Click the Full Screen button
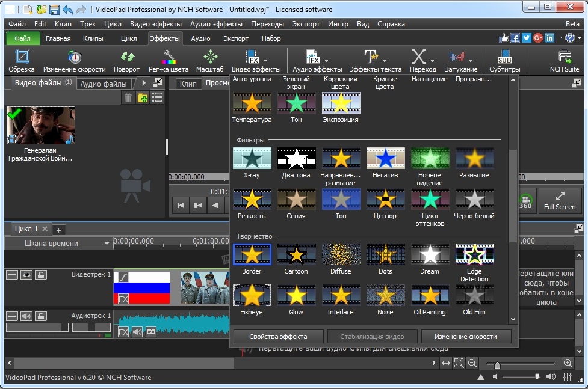588x389 pixels. (x=560, y=201)
